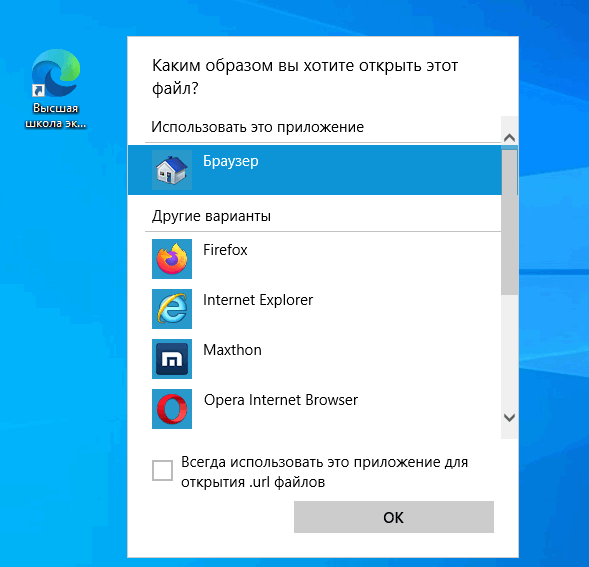Image resolution: width=589 pixels, height=567 pixels.
Task: Select the Opera Internet Browser text entry
Action: pyautogui.click(x=281, y=400)
